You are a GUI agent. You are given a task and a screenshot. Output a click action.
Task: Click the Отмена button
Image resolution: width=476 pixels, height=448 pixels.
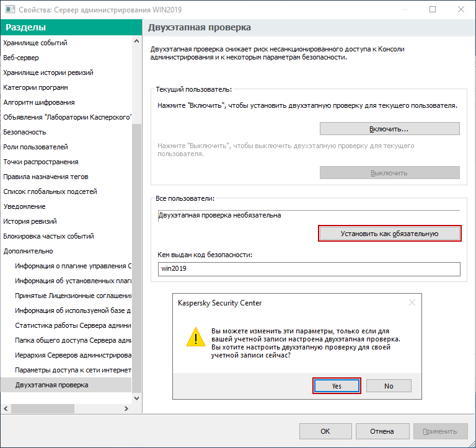pyautogui.click(x=382, y=431)
